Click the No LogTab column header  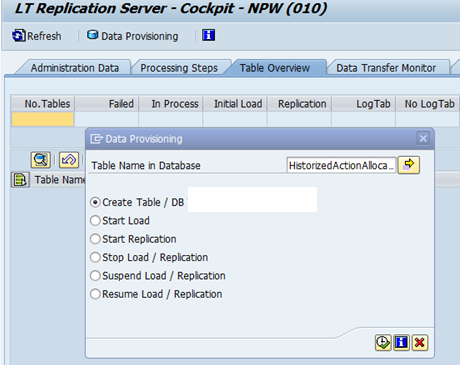(x=427, y=104)
